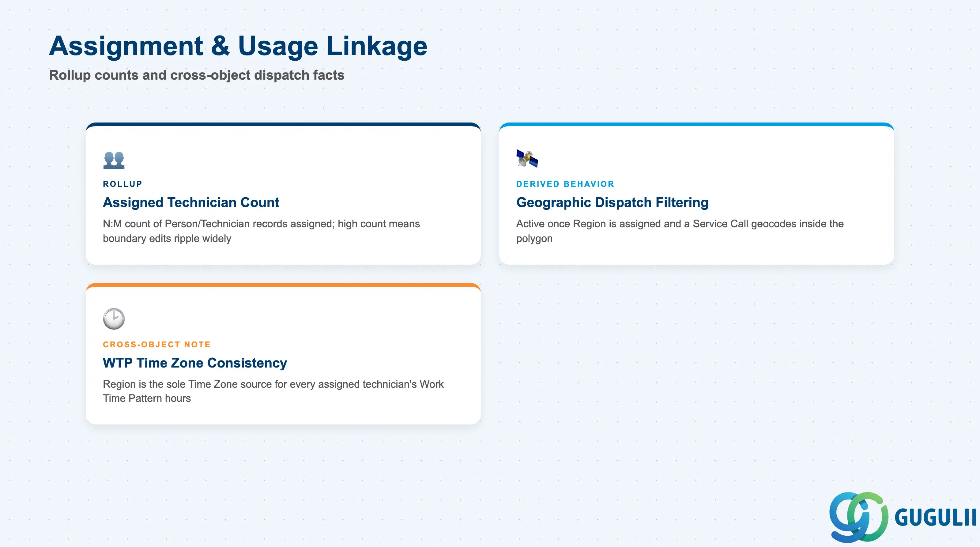Select the CROSS-OBJECT NOTE category label
The image size is (980, 547).
(157, 345)
